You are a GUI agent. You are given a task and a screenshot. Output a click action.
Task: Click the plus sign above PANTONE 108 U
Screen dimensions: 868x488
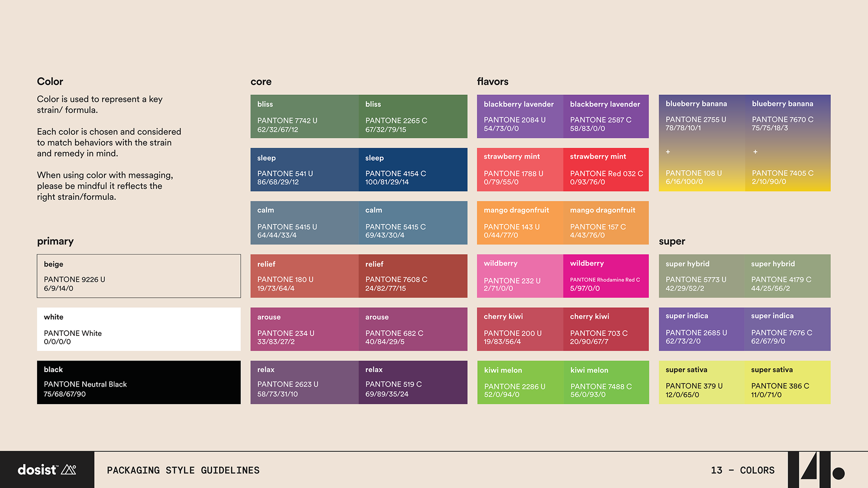click(668, 152)
